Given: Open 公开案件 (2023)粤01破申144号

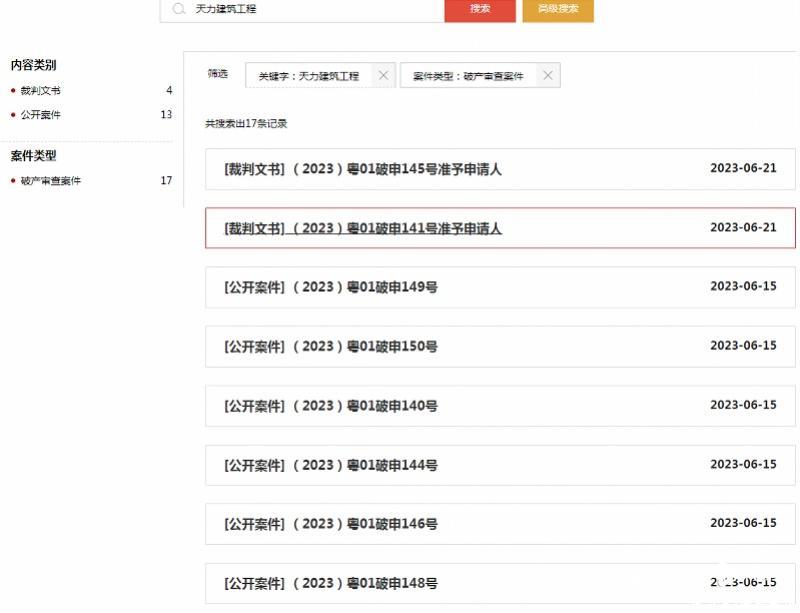Looking at the screenshot, I should [x=331, y=465].
